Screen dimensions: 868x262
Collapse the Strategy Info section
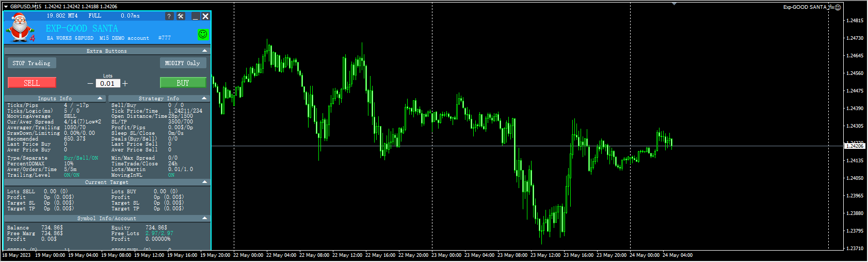(x=205, y=98)
